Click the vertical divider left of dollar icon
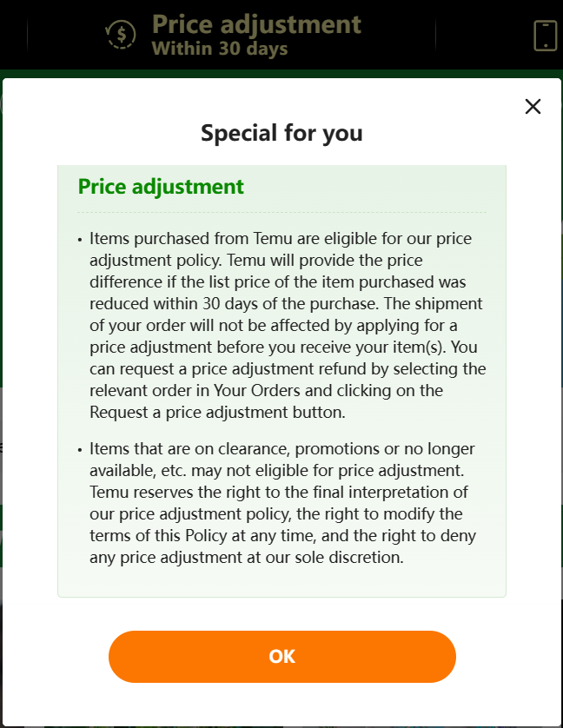This screenshot has width=563, height=728. (28, 35)
